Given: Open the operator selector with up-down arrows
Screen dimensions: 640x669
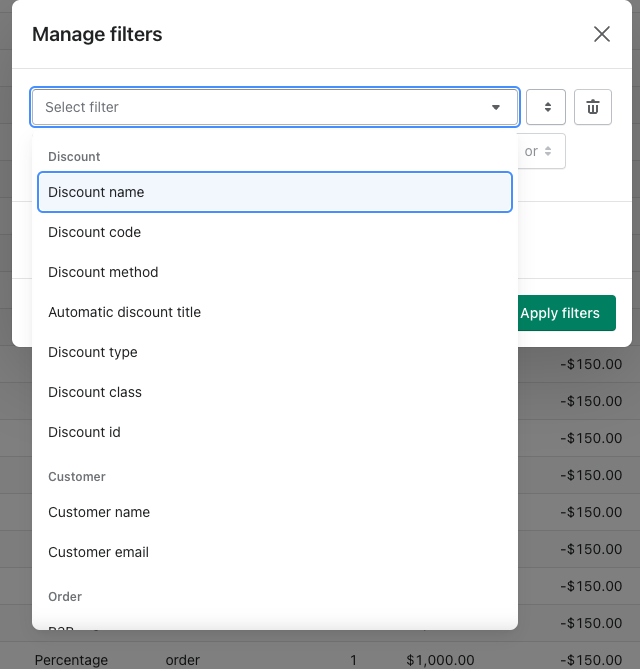Looking at the screenshot, I should tap(546, 107).
